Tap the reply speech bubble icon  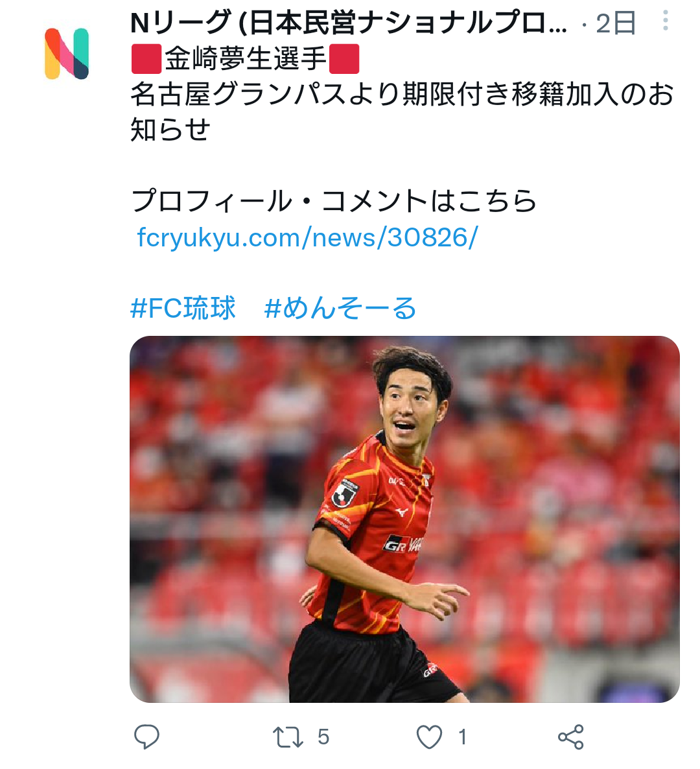point(146,736)
